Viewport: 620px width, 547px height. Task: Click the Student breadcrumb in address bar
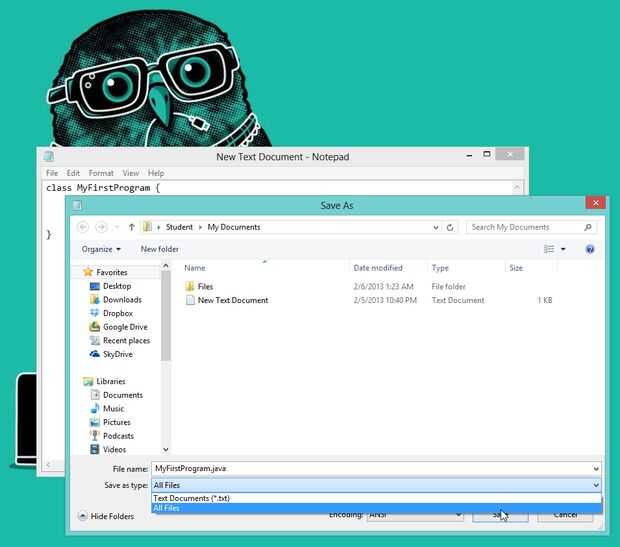[x=179, y=227]
